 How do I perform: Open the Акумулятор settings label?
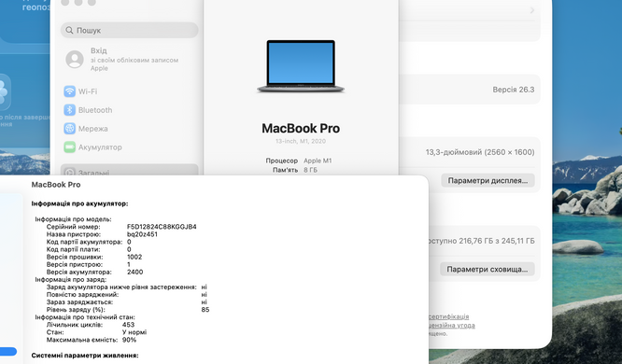tap(100, 147)
